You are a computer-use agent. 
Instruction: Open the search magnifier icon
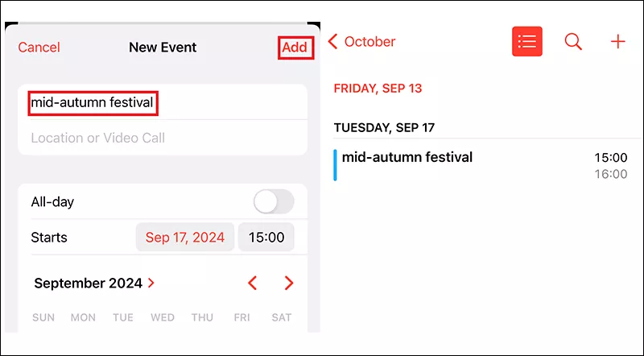[573, 42]
